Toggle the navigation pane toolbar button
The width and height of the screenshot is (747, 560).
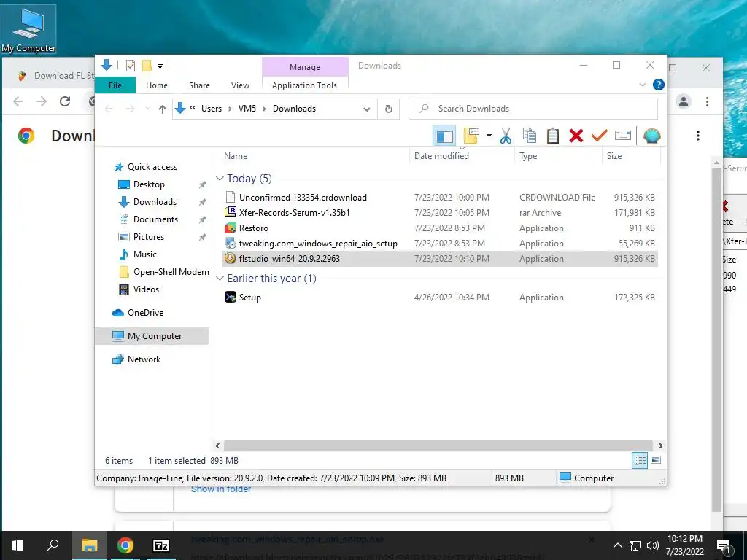(444, 136)
